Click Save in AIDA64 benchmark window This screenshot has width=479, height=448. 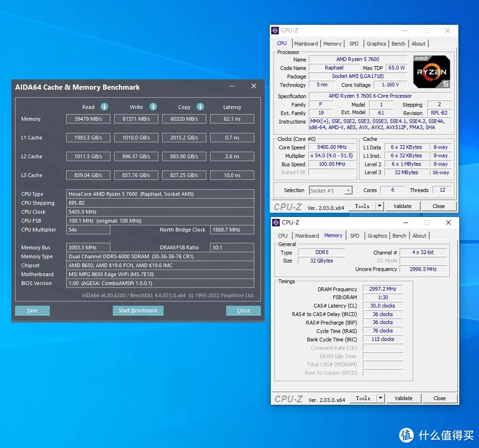[32, 310]
